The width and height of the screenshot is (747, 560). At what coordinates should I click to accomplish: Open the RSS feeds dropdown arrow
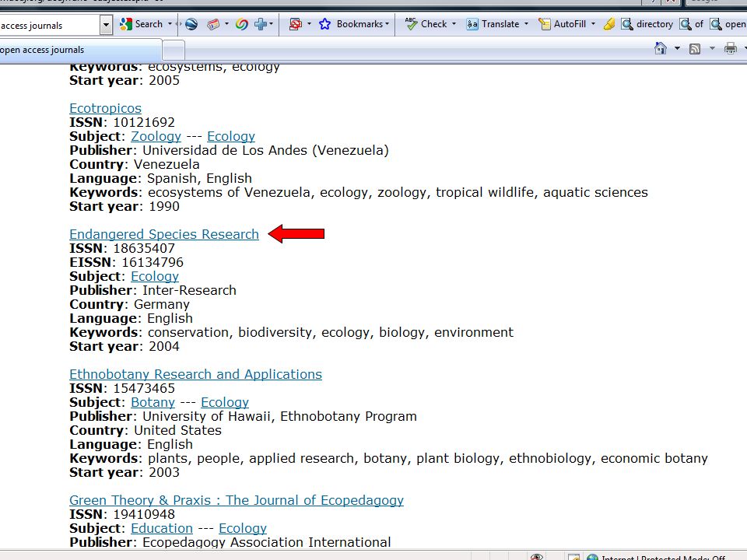[x=712, y=48]
